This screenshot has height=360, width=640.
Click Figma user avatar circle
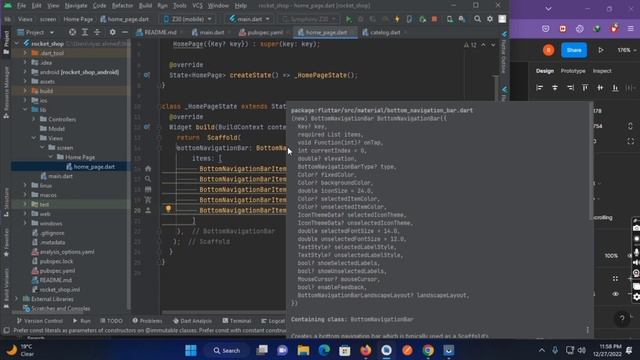click(x=549, y=50)
